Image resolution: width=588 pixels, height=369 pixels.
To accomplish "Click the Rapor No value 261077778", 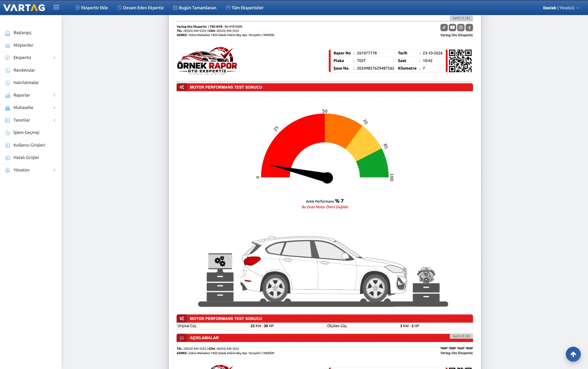I will click(x=367, y=53).
